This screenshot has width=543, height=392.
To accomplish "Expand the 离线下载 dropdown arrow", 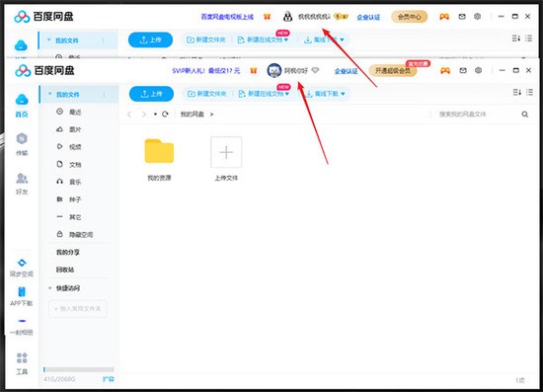I will click(343, 94).
